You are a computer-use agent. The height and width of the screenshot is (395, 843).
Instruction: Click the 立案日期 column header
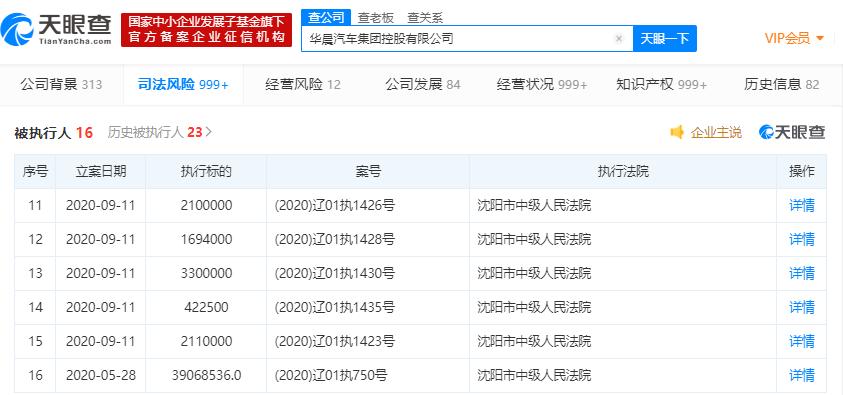coord(101,171)
